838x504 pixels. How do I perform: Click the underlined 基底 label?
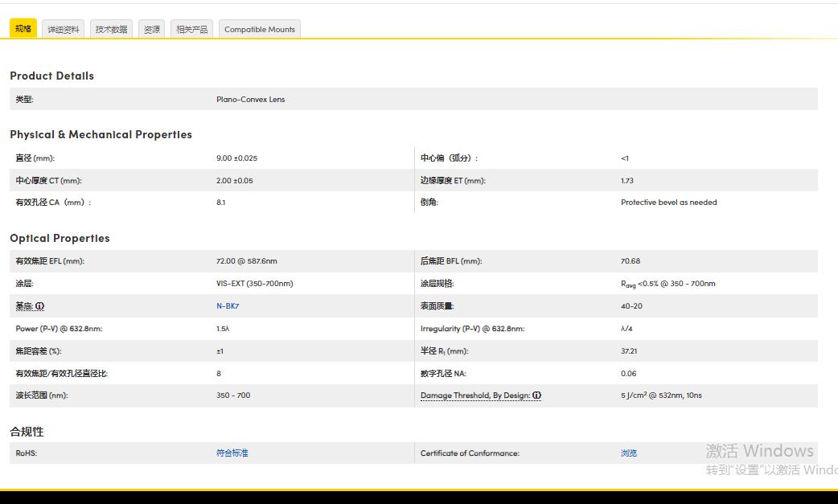point(24,306)
